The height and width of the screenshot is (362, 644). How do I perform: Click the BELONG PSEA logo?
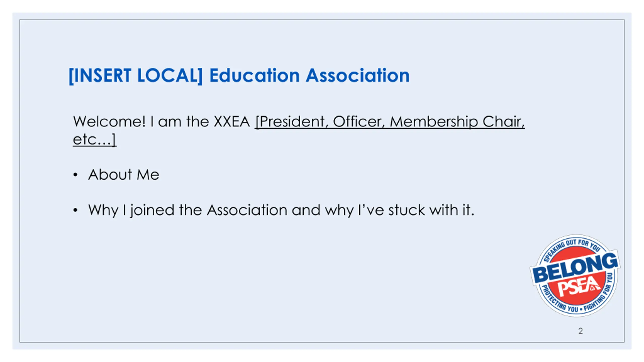[575, 276]
